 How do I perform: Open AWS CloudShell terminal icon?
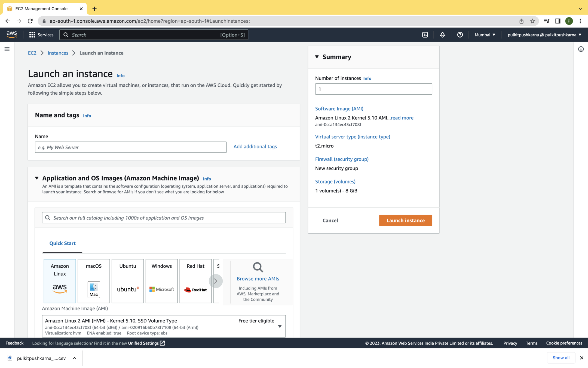(425, 35)
